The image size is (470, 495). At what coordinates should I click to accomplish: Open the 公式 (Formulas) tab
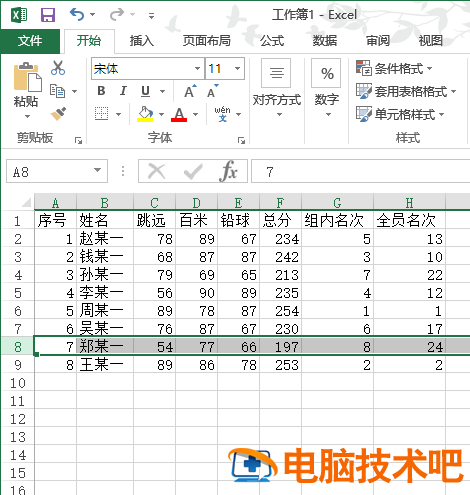coord(272,41)
